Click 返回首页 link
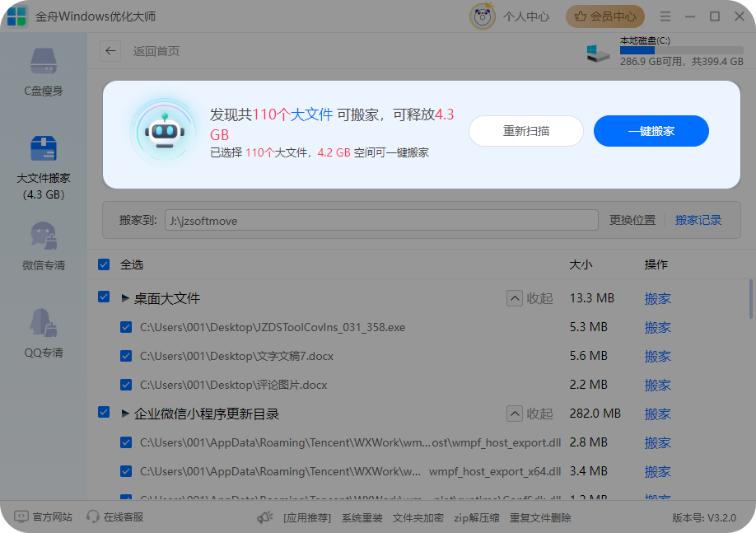The width and height of the screenshot is (756, 533). 156,51
